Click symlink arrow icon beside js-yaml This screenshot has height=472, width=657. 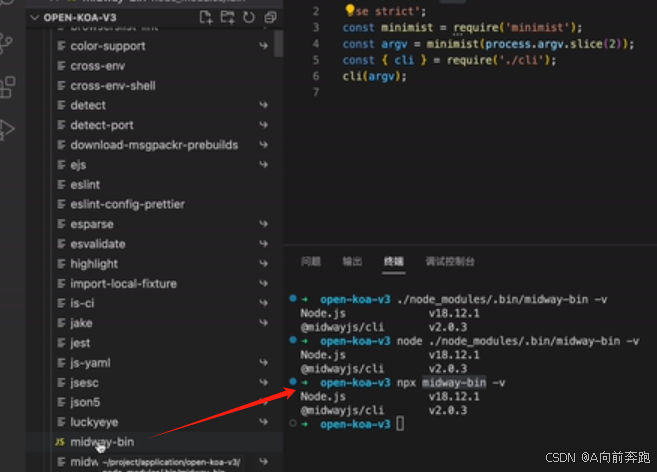263,362
